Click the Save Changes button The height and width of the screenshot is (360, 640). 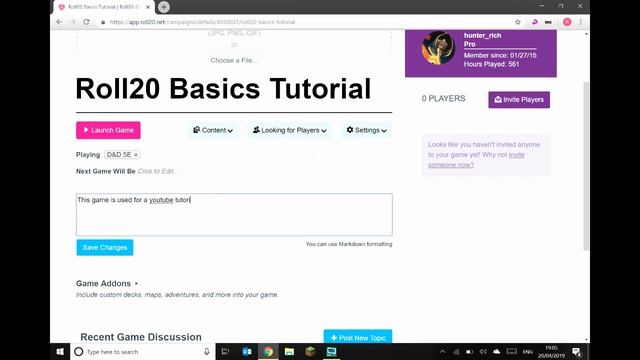pos(105,247)
